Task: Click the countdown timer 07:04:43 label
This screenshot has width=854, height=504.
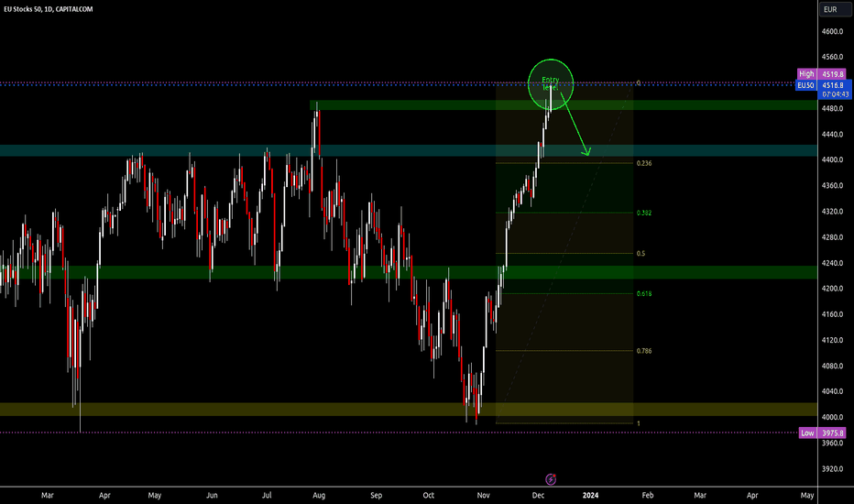Action: pos(835,94)
